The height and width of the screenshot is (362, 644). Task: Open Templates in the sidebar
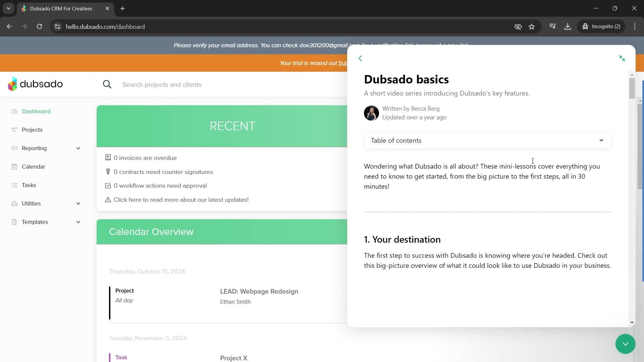click(x=35, y=222)
